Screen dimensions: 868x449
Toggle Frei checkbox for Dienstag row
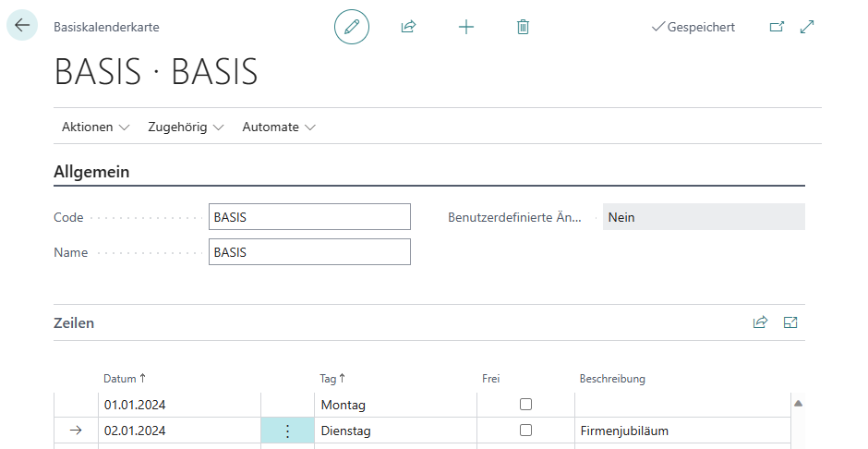point(526,431)
